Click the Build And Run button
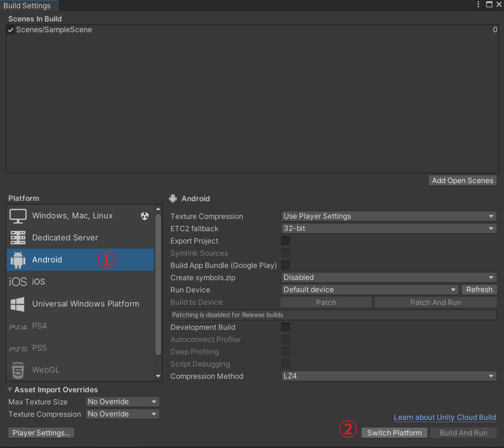 point(464,433)
